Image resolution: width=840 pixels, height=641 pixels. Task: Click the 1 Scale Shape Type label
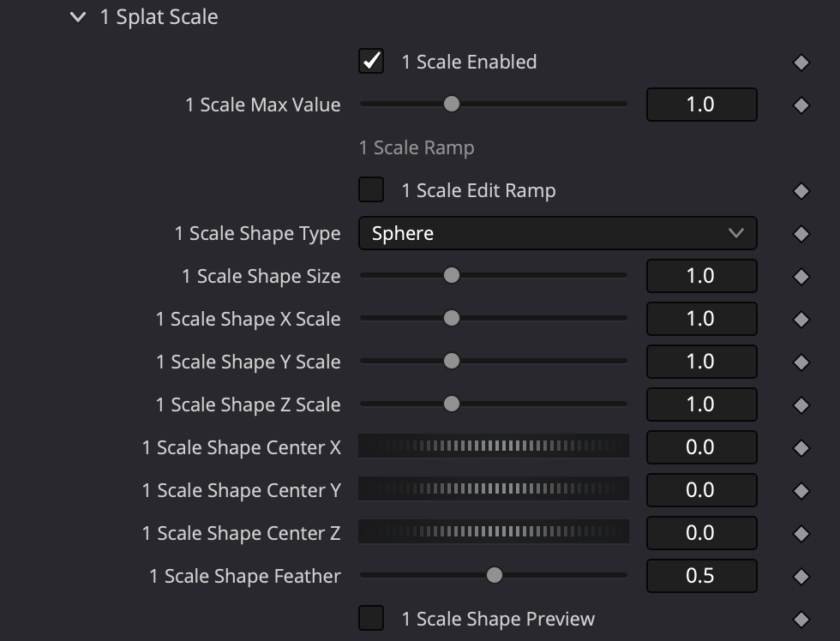[258, 234]
